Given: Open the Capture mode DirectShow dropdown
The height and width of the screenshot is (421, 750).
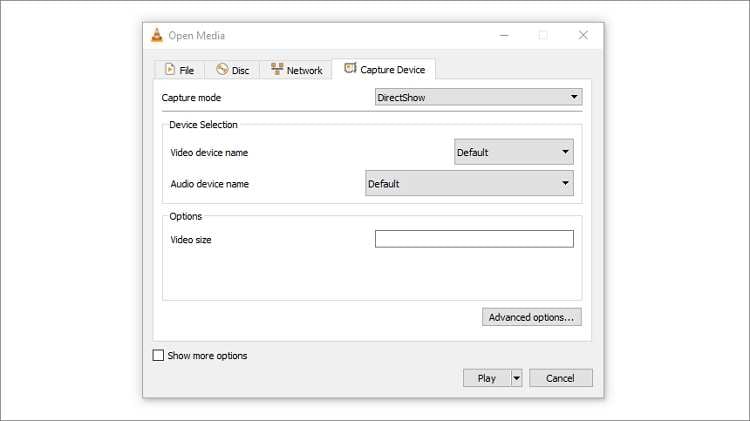Looking at the screenshot, I should (478, 97).
